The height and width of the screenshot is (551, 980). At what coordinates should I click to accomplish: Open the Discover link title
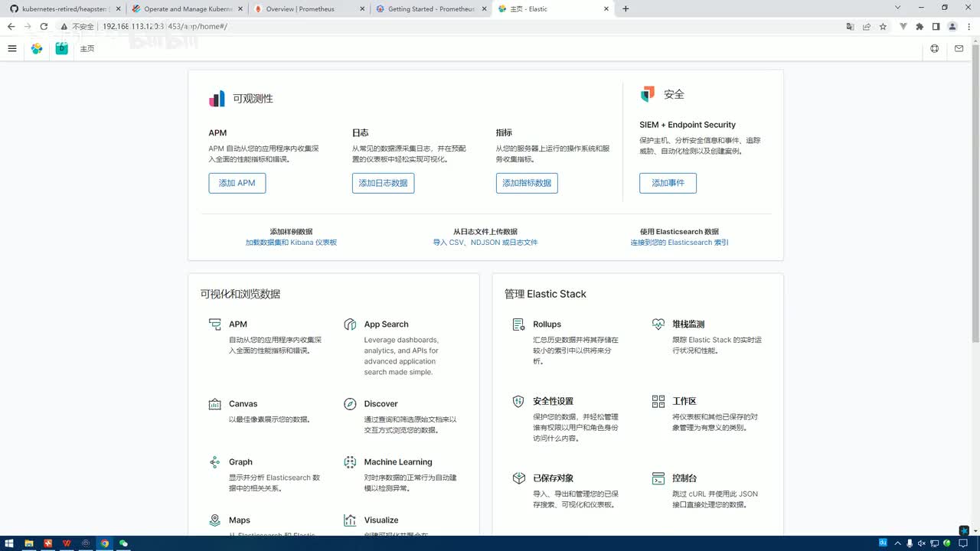381,404
